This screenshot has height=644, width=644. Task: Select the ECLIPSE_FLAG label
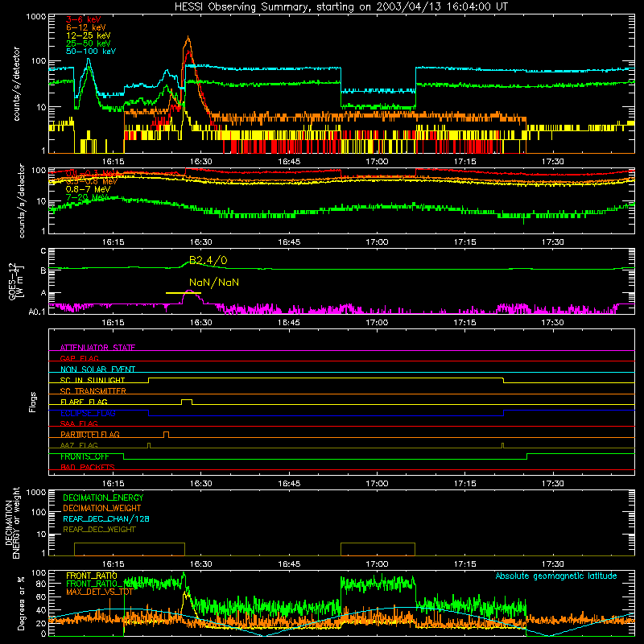[x=88, y=413]
